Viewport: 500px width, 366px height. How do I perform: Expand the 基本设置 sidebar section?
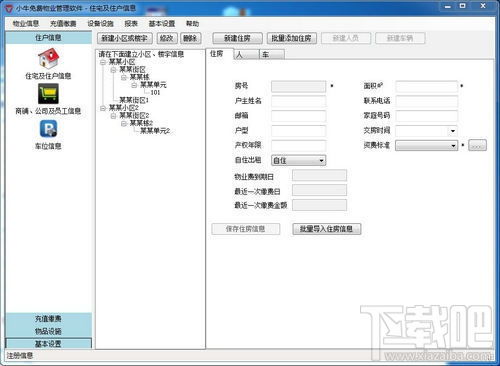tap(48, 344)
